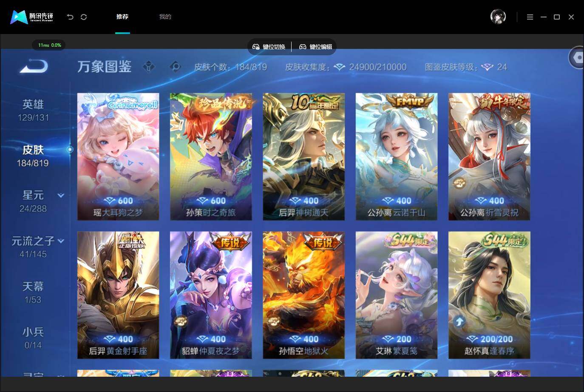Open the 公孙离 云诺千山 skin card
The height and width of the screenshot is (392, 584).
pyautogui.click(x=397, y=156)
